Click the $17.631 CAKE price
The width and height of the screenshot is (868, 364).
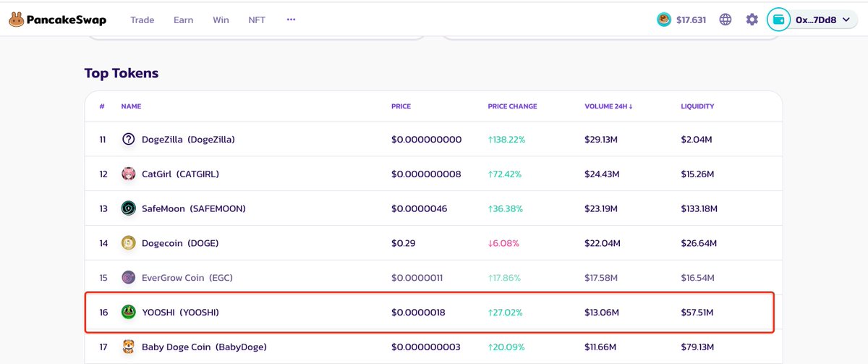(691, 20)
